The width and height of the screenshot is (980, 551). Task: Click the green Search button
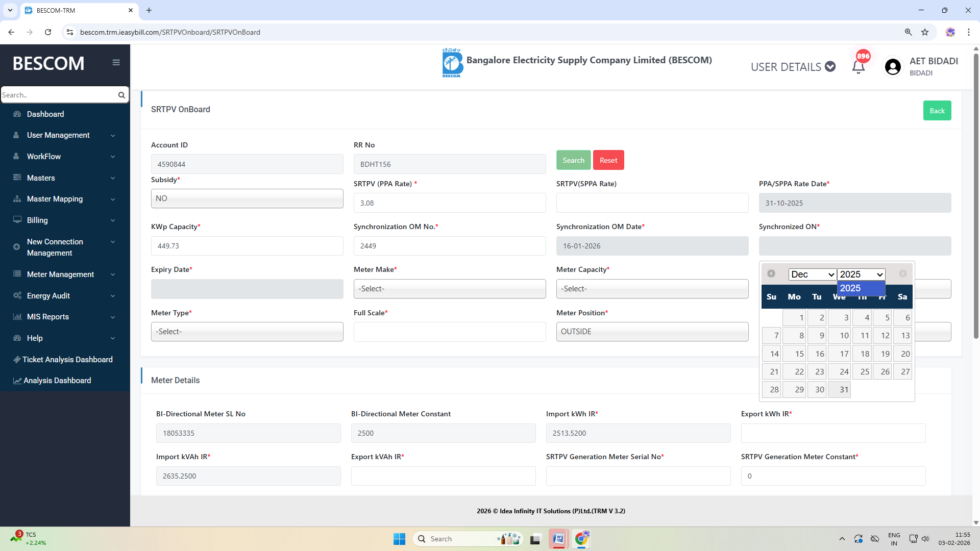pyautogui.click(x=573, y=160)
